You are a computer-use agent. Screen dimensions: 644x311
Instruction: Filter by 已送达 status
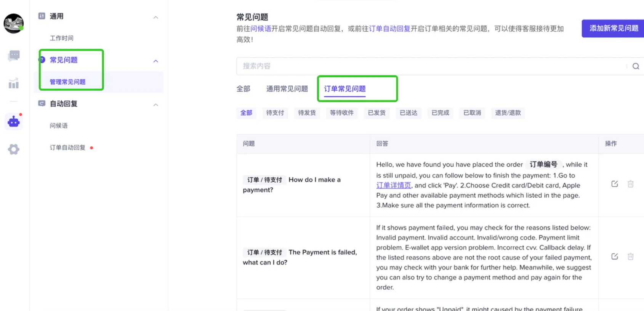[x=409, y=113]
